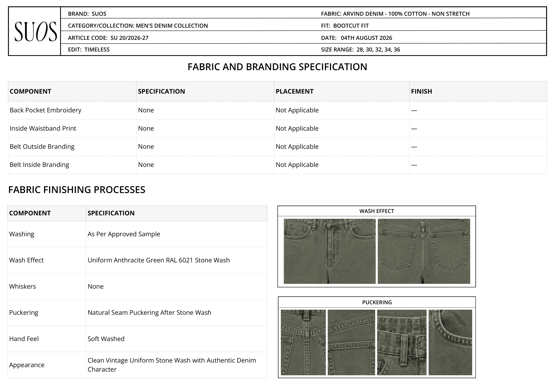Screen dimensions: 555x392
Task: Click the 'Clean Vintage Uniform Stone Wash' description
Action: click(x=172, y=365)
